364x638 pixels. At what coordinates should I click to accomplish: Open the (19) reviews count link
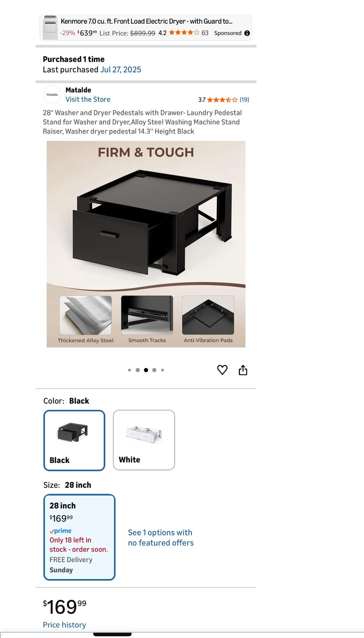point(244,100)
